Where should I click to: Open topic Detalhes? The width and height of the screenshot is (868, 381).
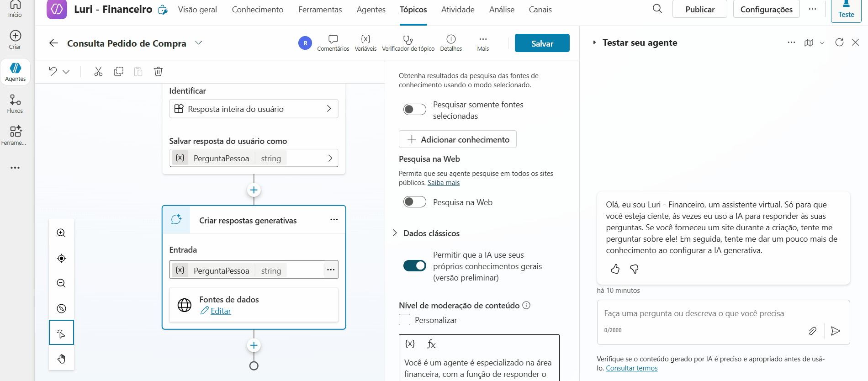[451, 43]
